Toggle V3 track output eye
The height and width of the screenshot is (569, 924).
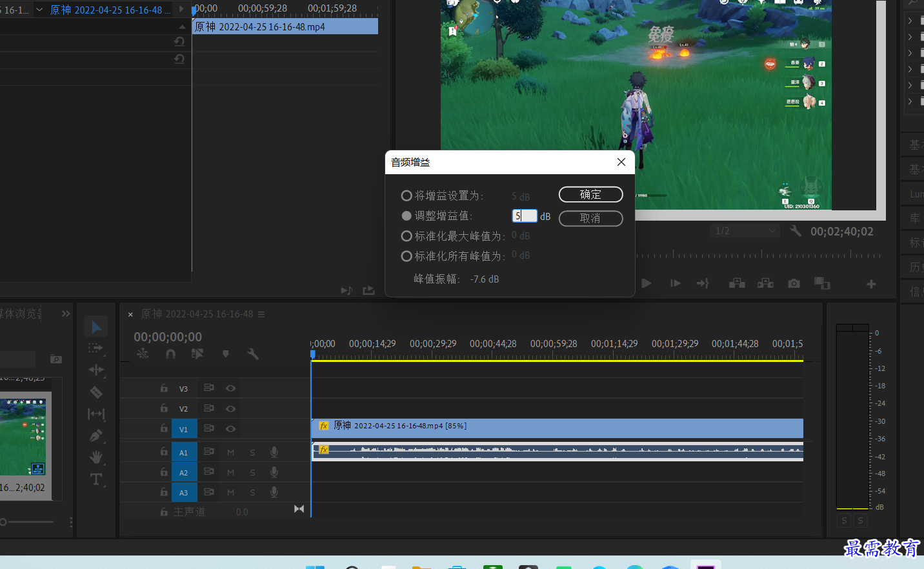pyautogui.click(x=230, y=388)
